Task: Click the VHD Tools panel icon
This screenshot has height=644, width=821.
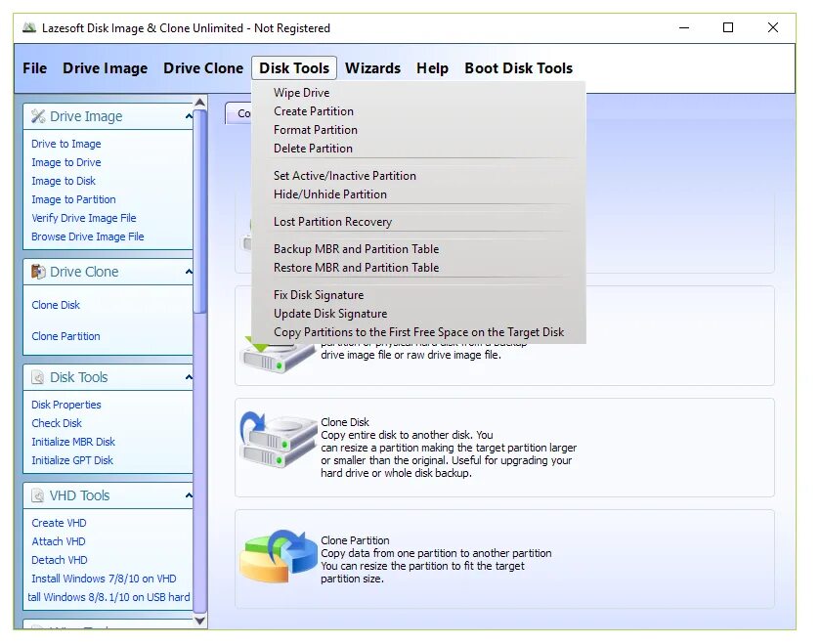Action: click(x=38, y=495)
